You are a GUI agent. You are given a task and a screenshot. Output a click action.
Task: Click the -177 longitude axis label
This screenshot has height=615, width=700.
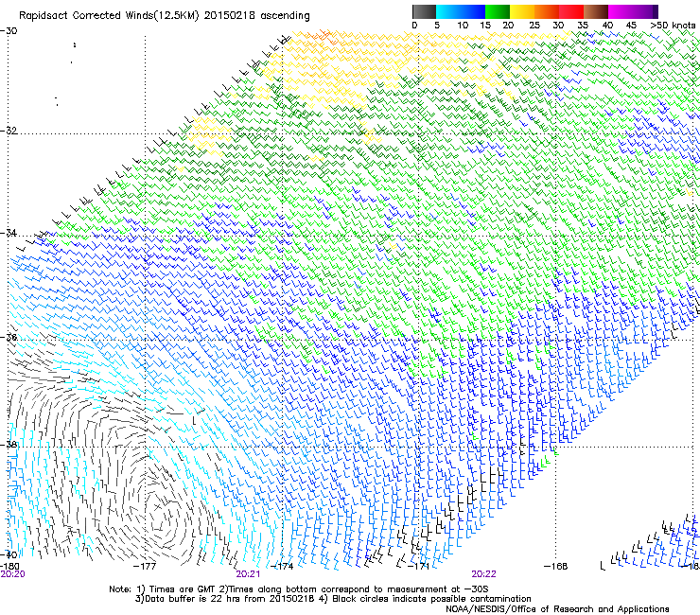(145, 567)
